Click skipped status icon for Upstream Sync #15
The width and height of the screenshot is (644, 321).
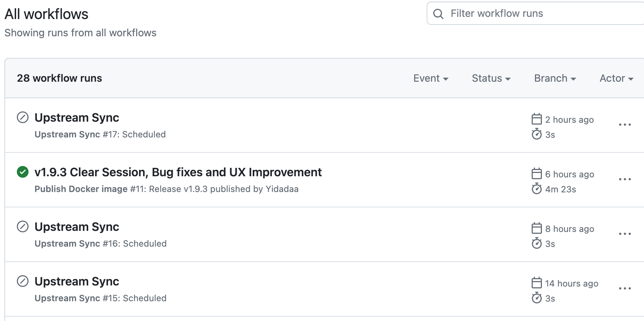[23, 281]
